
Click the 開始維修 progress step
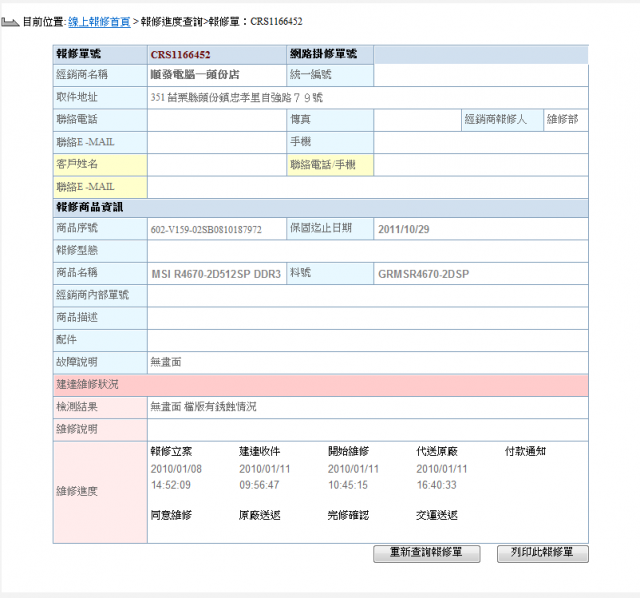348,451
